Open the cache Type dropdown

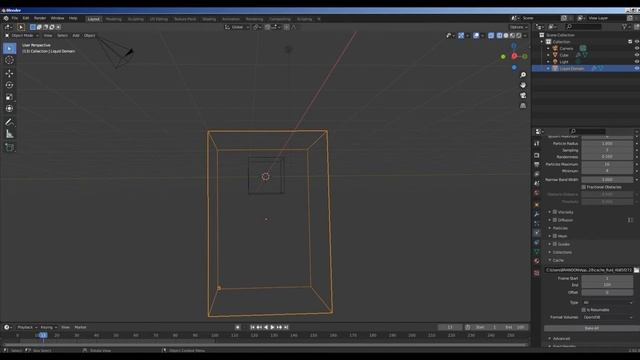coord(608,302)
